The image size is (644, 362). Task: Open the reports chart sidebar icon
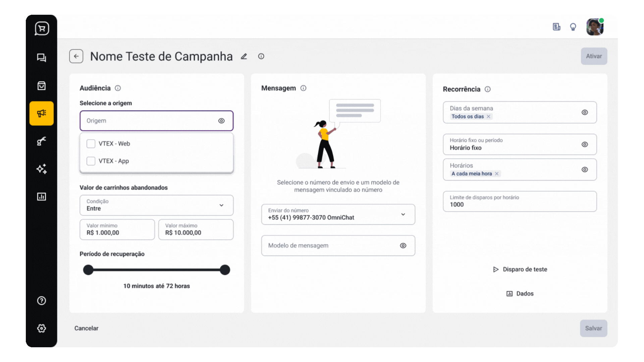click(41, 197)
